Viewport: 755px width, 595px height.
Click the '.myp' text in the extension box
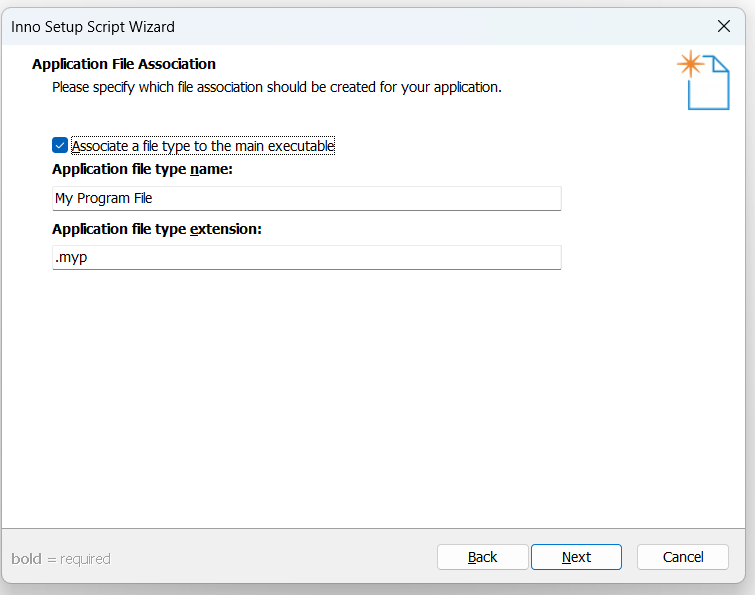pos(71,258)
